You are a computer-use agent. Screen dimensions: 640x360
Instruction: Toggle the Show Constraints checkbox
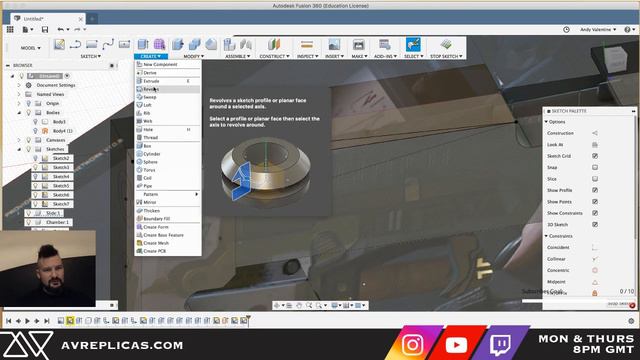[595, 213]
